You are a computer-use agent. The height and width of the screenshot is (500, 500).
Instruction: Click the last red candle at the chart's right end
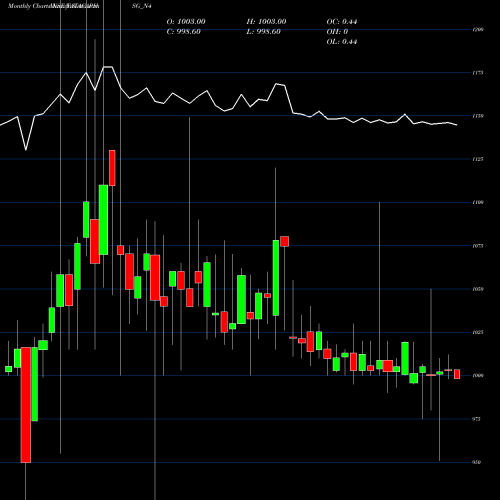(457, 374)
